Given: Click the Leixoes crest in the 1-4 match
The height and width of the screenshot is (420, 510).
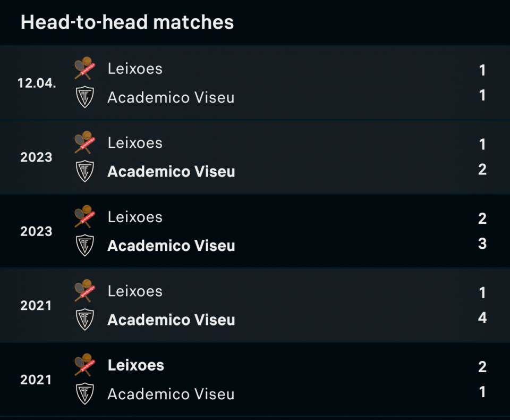Looking at the screenshot, I should point(84,291).
